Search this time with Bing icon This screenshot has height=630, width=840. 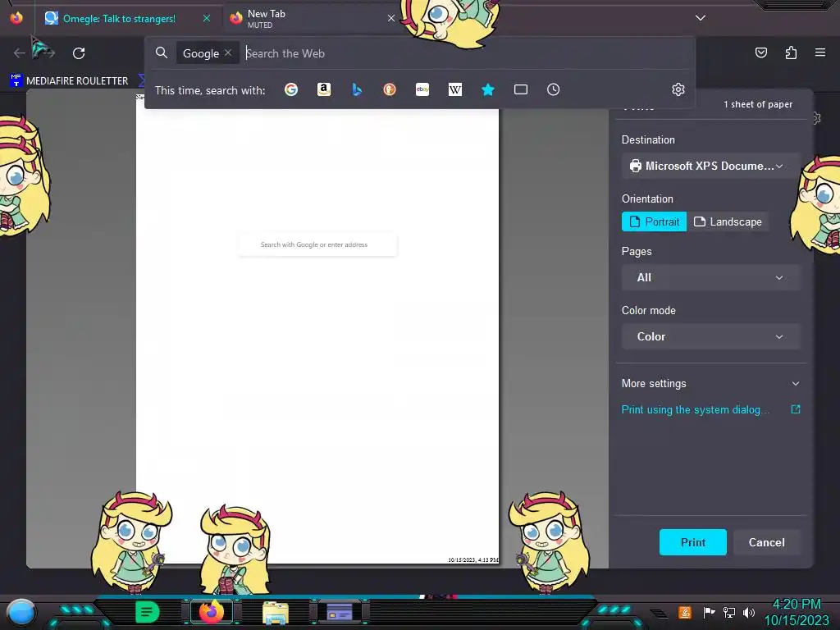357,89
